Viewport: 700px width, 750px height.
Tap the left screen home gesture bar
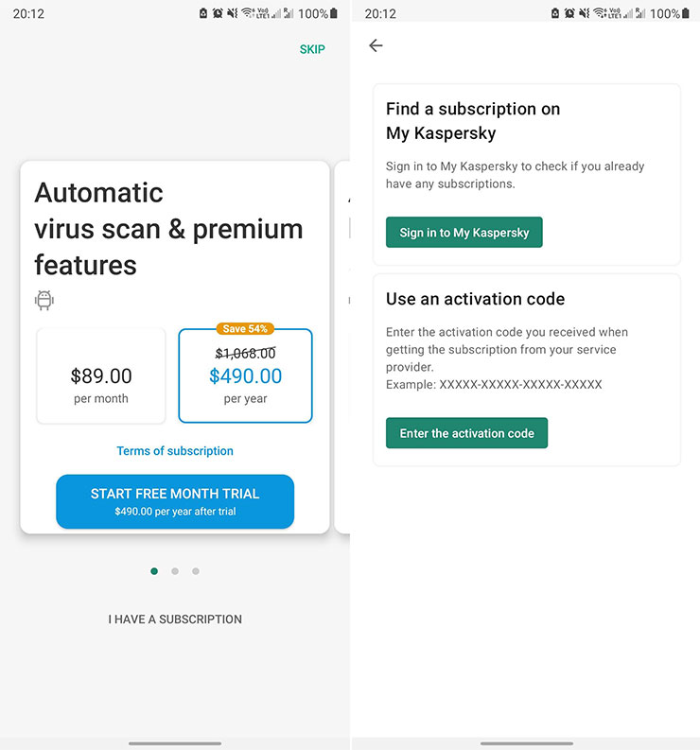pos(175,743)
